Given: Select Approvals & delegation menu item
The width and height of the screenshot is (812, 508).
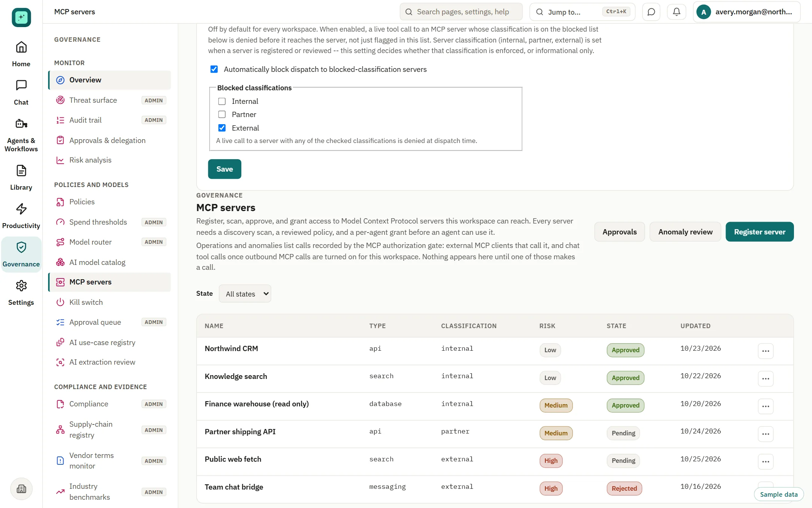Looking at the screenshot, I should (x=110, y=140).
